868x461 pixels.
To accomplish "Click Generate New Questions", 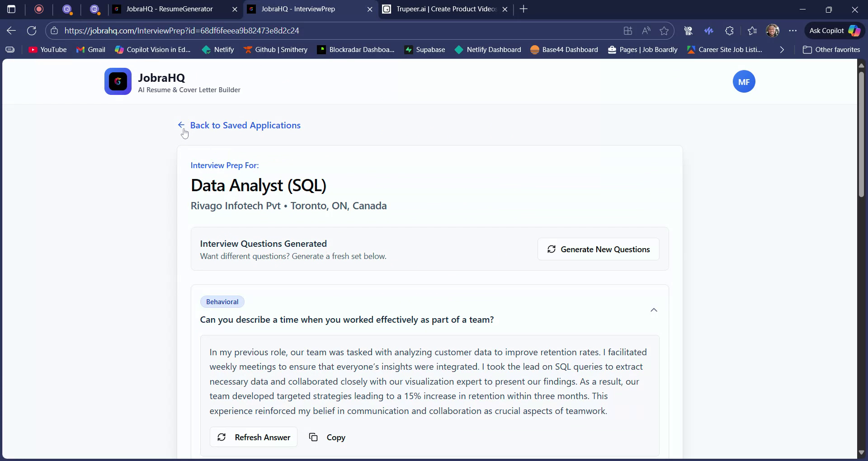I will pos(598,249).
